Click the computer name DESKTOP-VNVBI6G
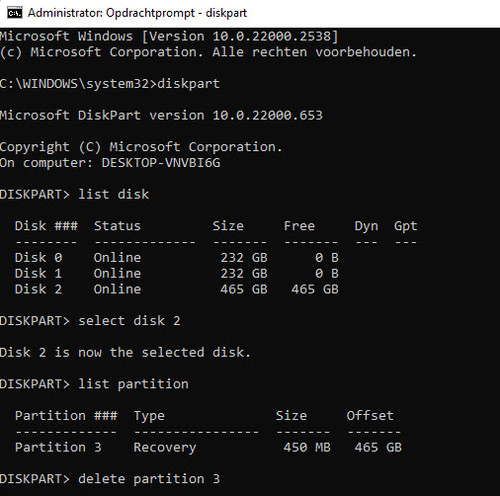This screenshot has width=500, height=496. point(161,163)
